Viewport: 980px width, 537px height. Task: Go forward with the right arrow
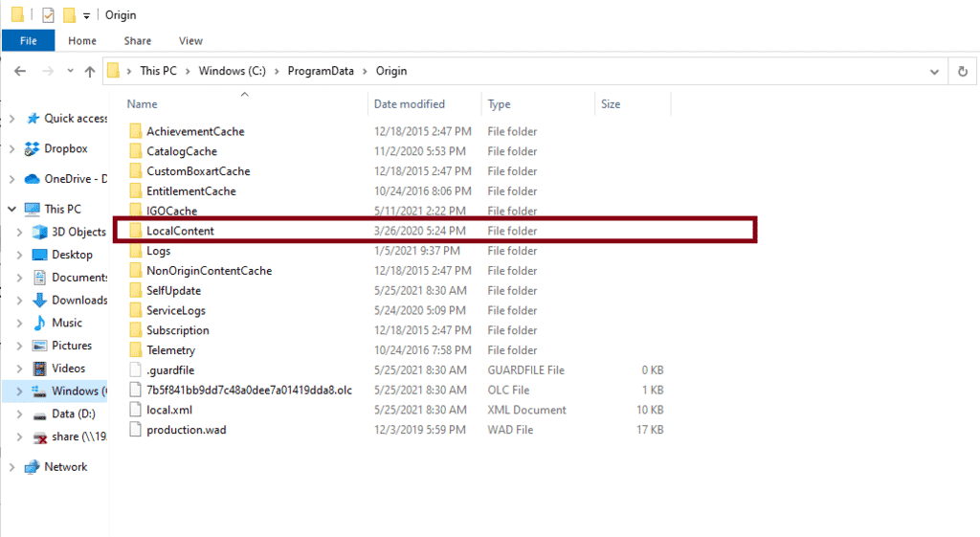click(x=48, y=71)
